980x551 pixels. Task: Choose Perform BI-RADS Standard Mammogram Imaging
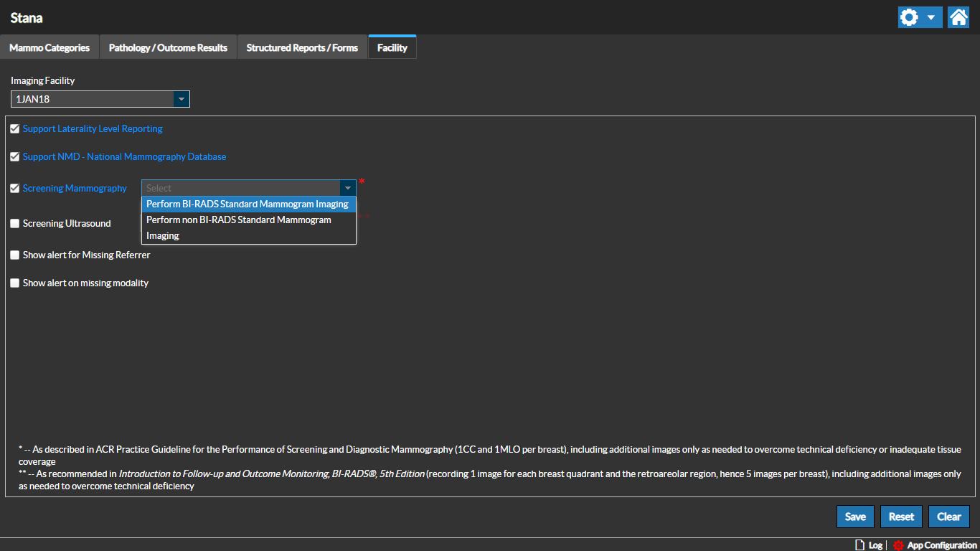(248, 204)
